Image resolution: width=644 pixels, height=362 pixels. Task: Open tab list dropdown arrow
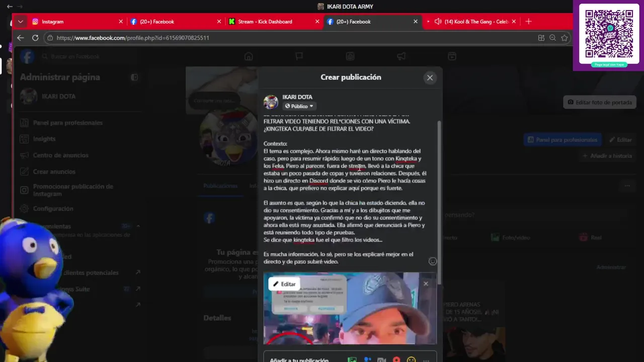pos(20,22)
